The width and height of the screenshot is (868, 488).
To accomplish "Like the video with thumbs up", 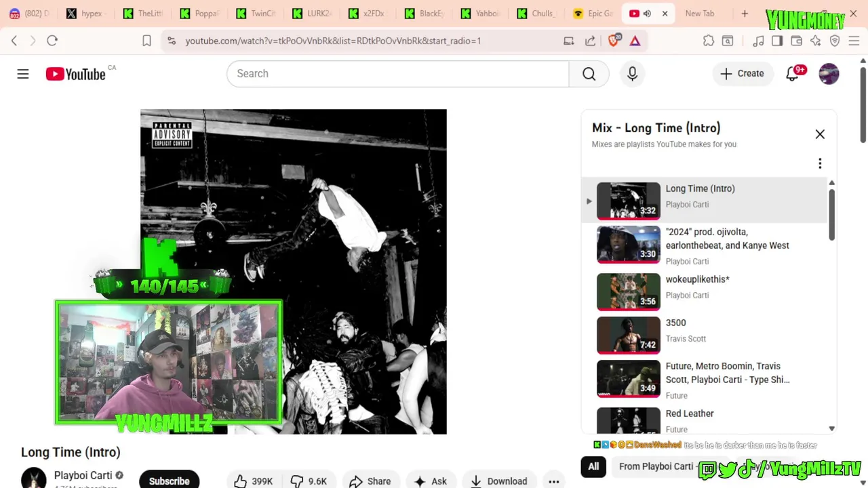I will 254,481.
